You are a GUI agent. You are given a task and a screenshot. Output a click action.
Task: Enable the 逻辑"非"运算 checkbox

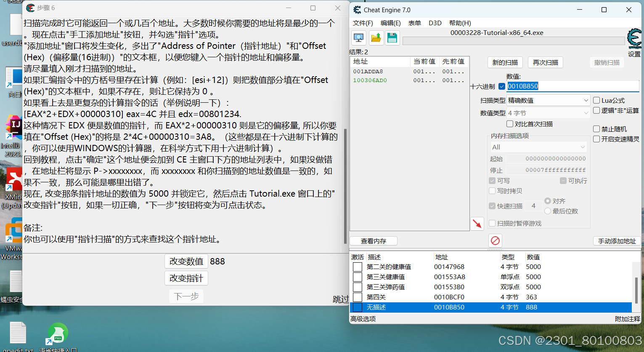pos(596,110)
